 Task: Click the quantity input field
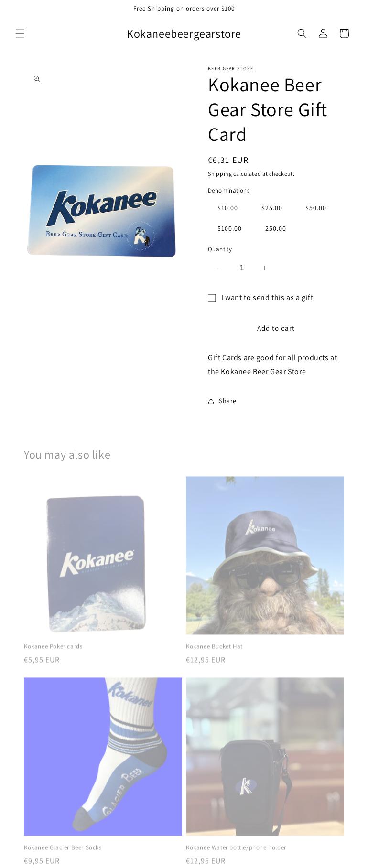click(242, 268)
